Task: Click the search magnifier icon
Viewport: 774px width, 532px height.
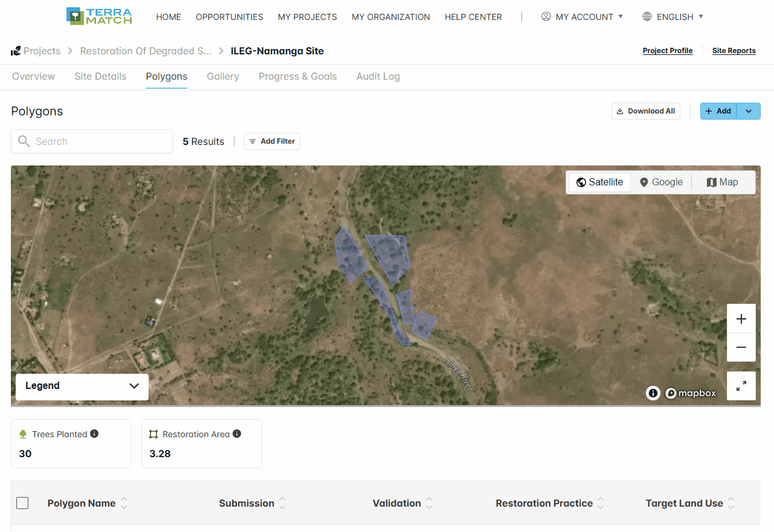Action: pos(24,141)
